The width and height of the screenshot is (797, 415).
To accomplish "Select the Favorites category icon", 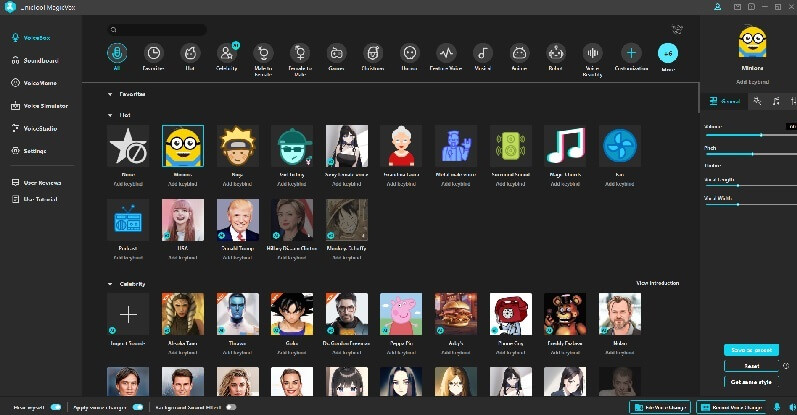I will (x=153, y=53).
